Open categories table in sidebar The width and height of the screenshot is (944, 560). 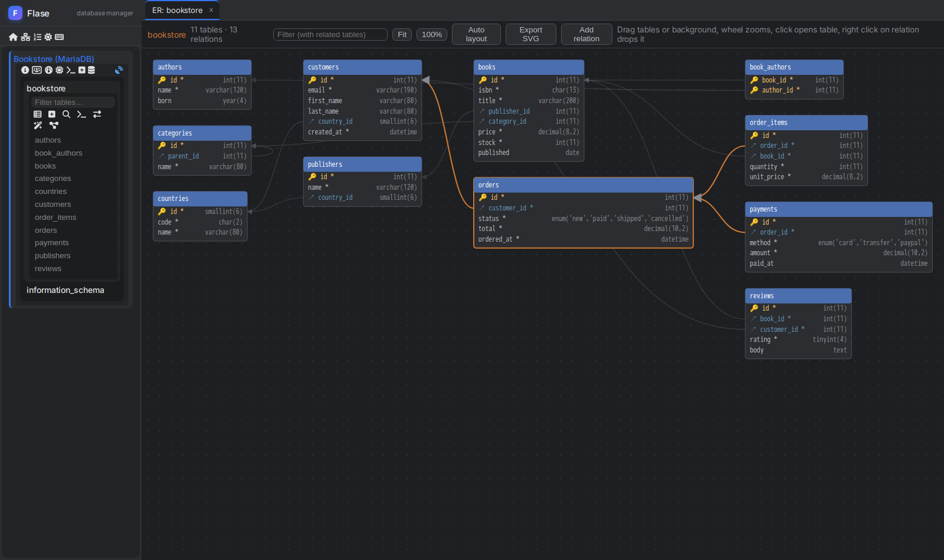point(53,179)
